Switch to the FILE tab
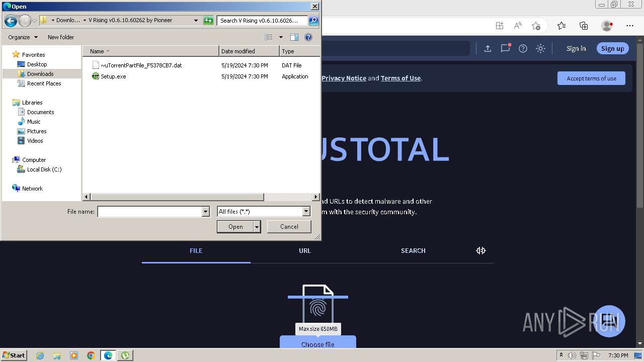 [x=196, y=250]
